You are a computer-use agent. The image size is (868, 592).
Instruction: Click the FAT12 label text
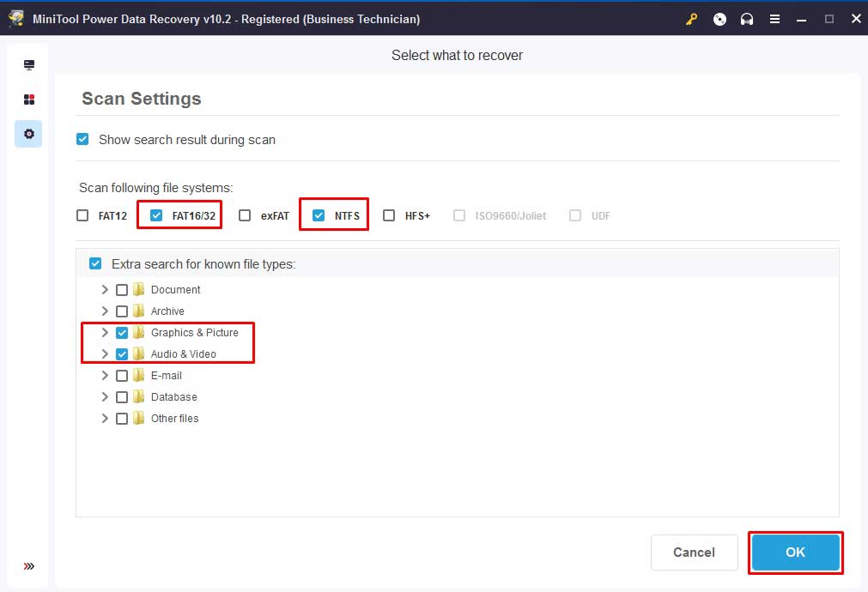[x=112, y=215]
